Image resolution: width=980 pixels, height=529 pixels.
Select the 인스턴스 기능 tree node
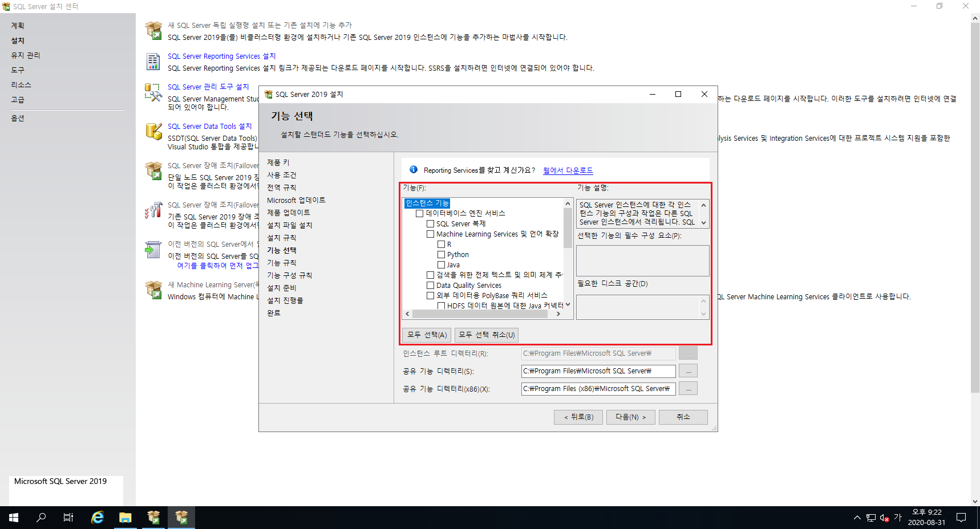427,203
